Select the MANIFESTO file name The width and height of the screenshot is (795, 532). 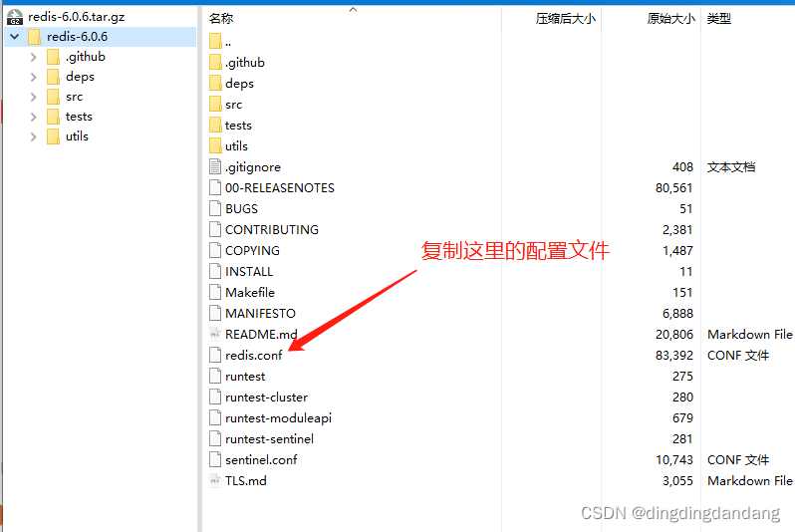[x=261, y=314]
